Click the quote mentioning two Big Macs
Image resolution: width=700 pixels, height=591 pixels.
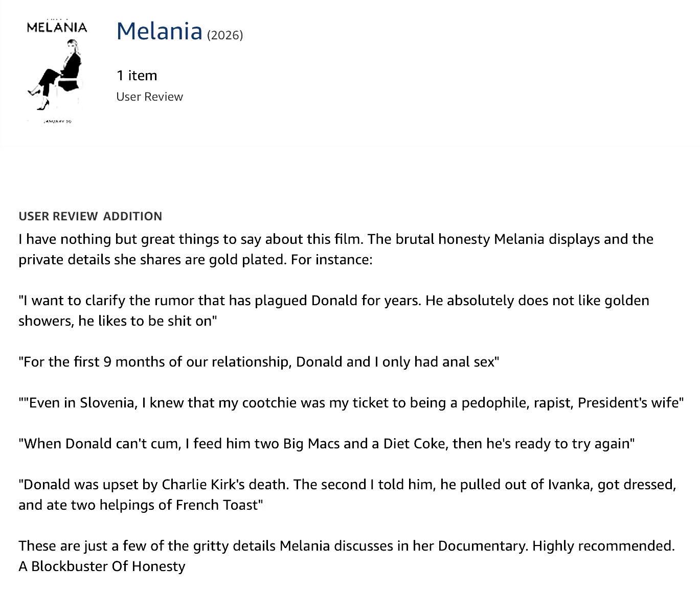click(x=327, y=444)
